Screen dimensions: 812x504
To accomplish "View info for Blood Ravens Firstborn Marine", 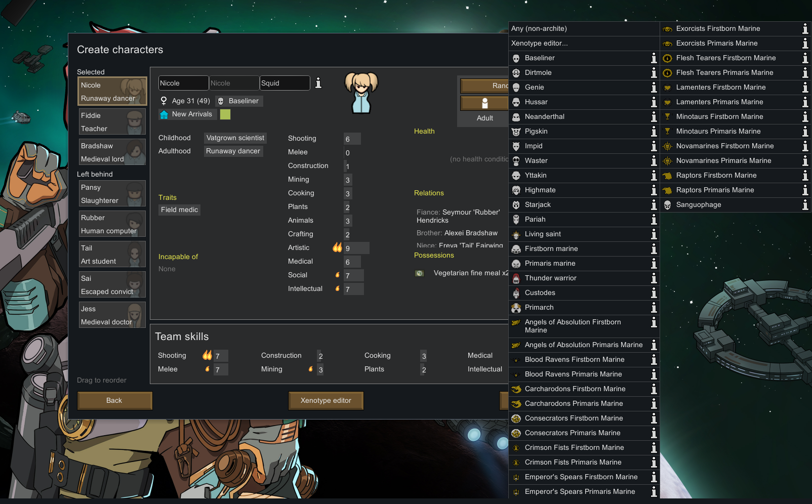I will click(x=654, y=360).
